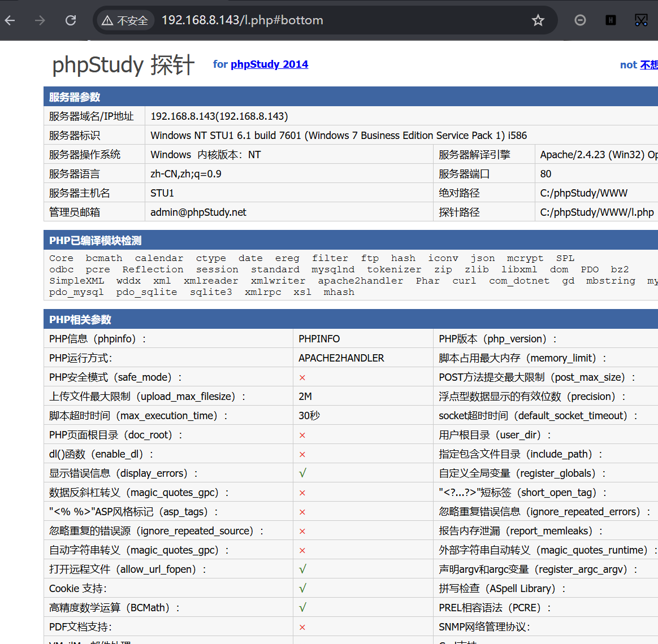Viewport: 658px width, 644px height.
Task: Open the black H extension icon
Action: point(611,20)
